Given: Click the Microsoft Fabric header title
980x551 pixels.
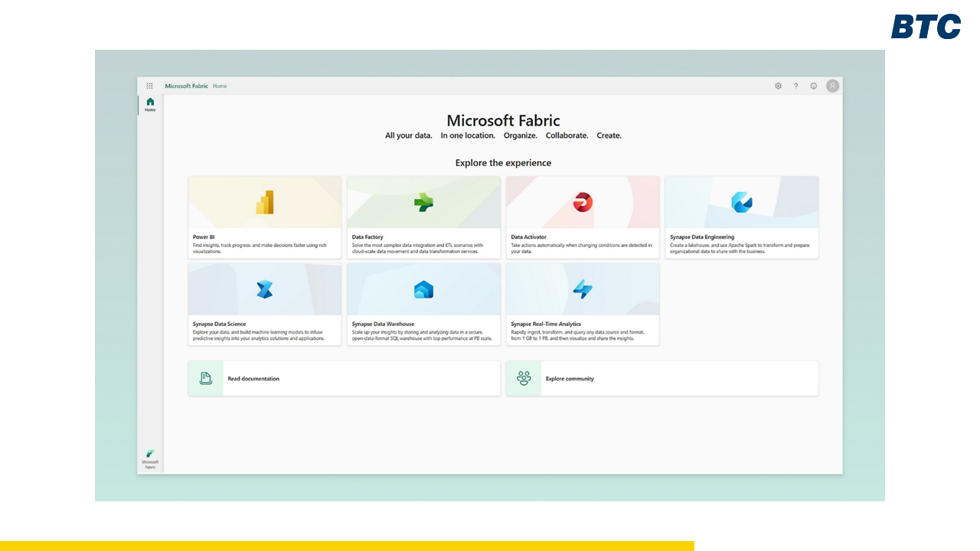Looking at the screenshot, I should 187,86.
